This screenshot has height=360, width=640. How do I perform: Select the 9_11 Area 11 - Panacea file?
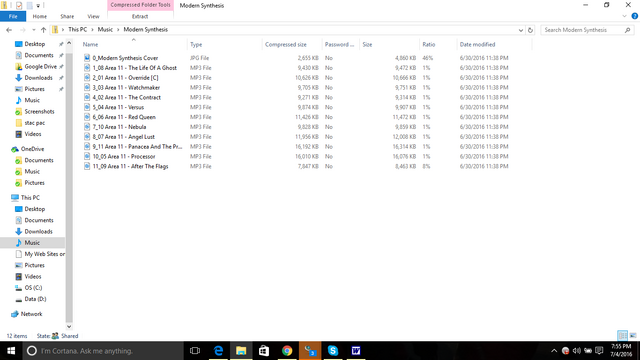(137, 147)
